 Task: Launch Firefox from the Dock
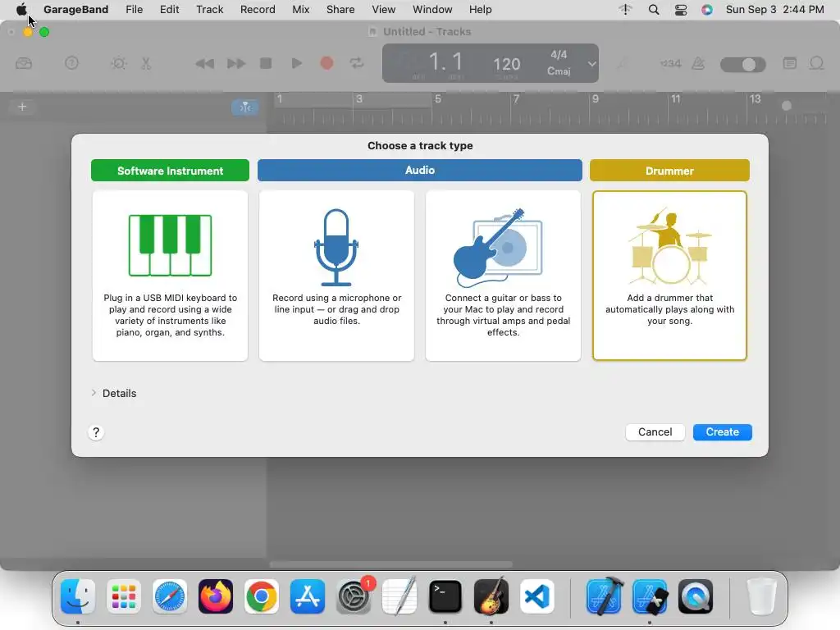[216, 596]
